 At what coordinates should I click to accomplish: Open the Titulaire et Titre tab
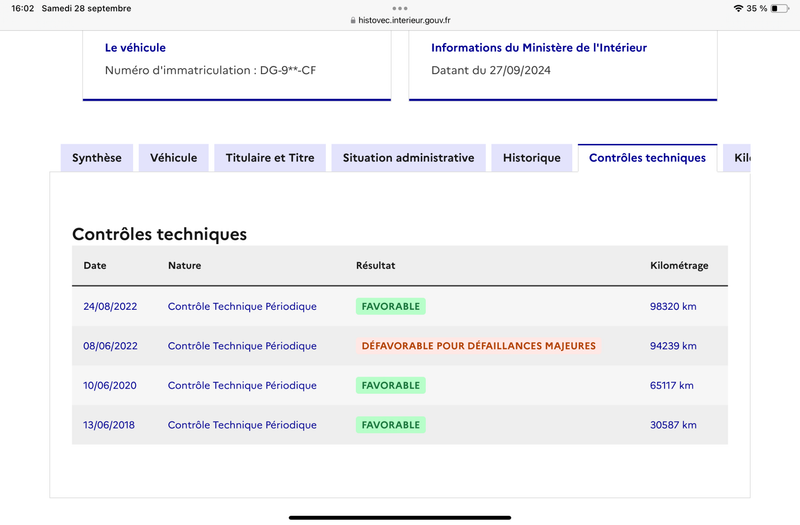coord(270,158)
